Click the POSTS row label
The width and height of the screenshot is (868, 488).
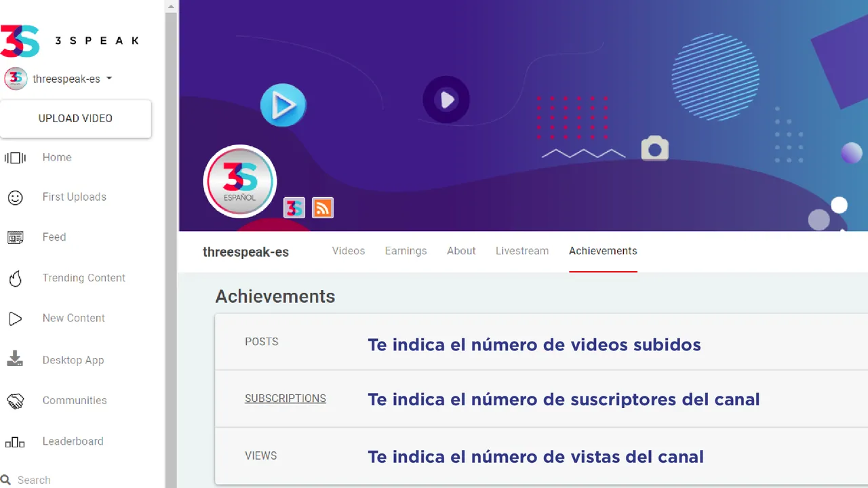pyautogui.click(x=262, y=342)
